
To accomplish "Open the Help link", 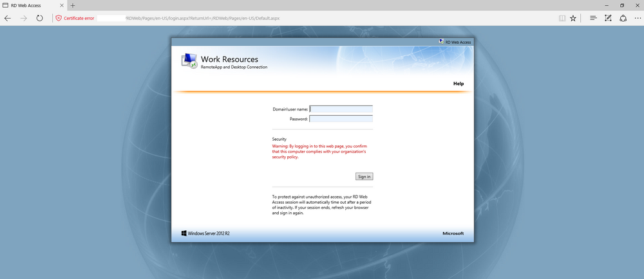I will 459,84.
